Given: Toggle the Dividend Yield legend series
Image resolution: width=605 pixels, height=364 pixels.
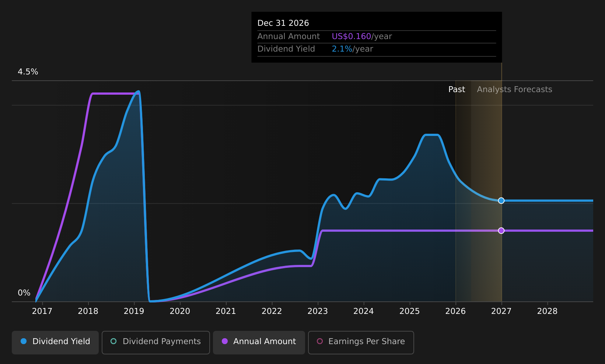Looking at the screenshot, I should (x=55, y=342).
